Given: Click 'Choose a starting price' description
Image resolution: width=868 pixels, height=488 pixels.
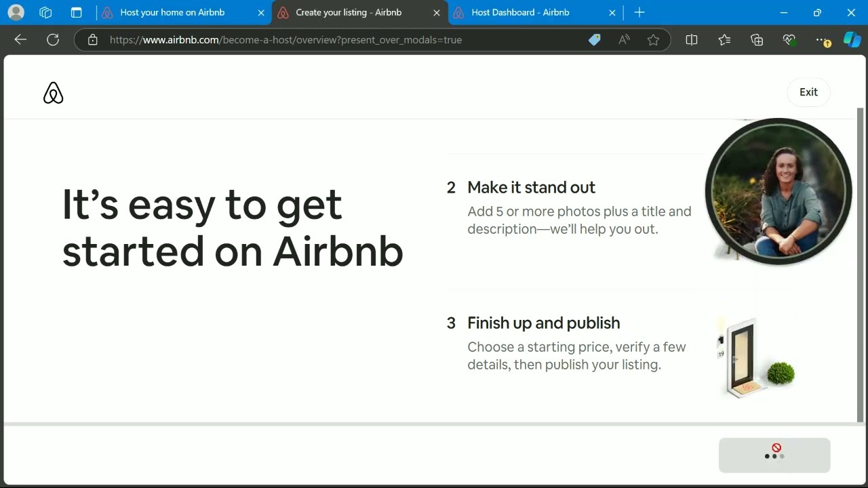Looking at the screenshot, I should (576, 356).
